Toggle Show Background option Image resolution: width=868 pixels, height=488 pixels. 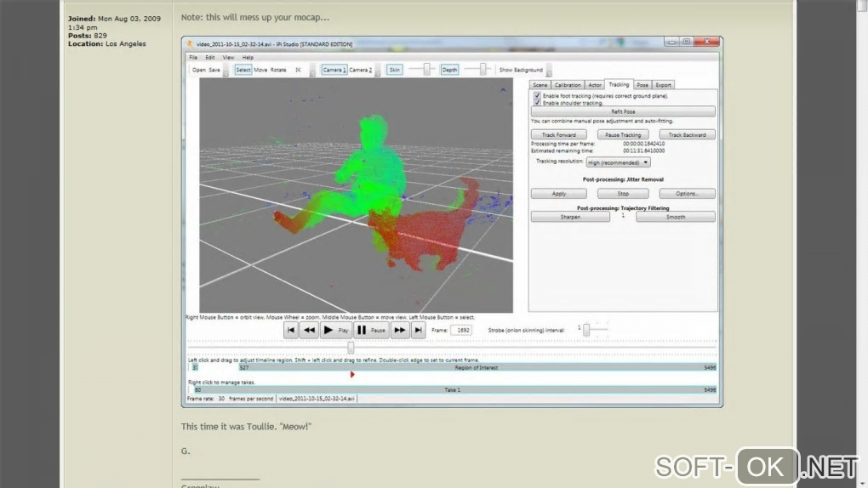coord(520,71)
